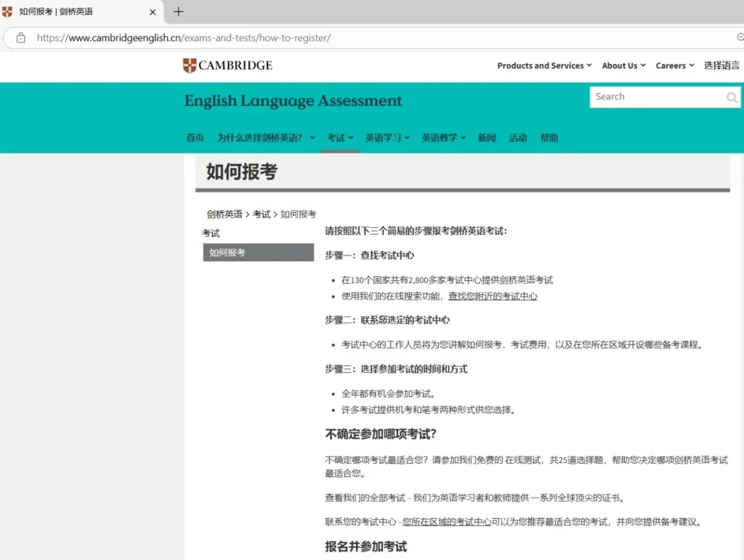The width and height of the screenshot is (744, 560).
Task: Click the 在130个国家共有2,800多家考试中心 bullet text
Action: [447, 280]
